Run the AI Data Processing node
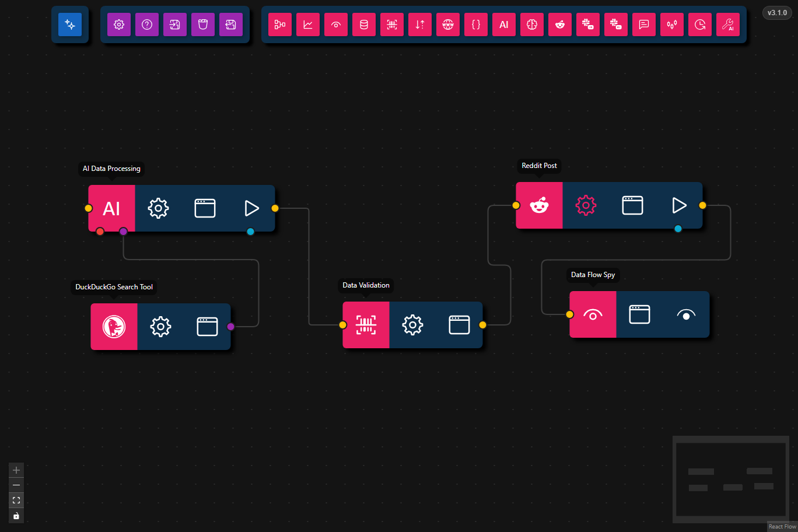 coord(251,208)
